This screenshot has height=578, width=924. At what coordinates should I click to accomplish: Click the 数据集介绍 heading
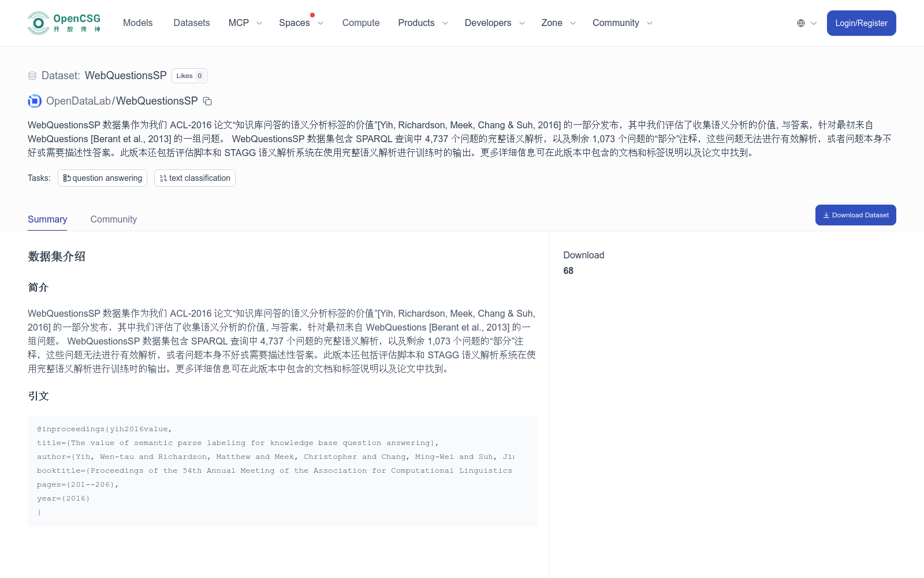[x=57, y=256]
